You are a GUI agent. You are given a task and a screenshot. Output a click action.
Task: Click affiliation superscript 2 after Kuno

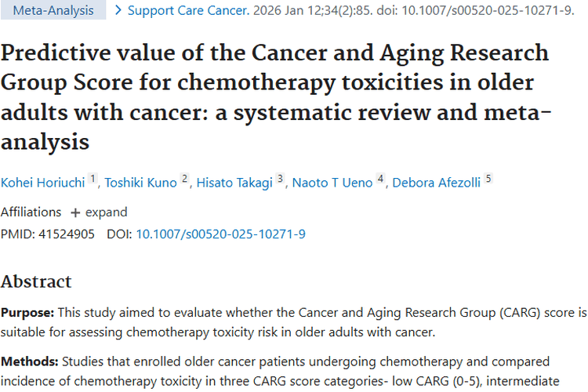click(x=185, y=180)
